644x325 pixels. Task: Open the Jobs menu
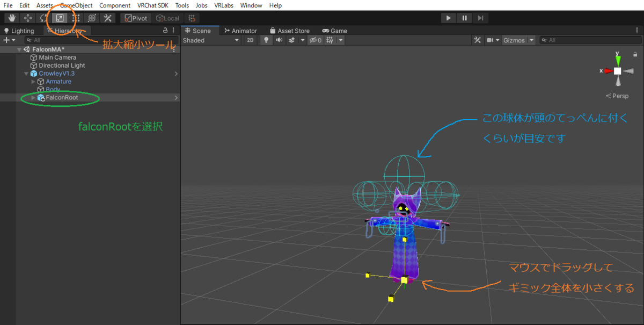click(x=202, y=5)
